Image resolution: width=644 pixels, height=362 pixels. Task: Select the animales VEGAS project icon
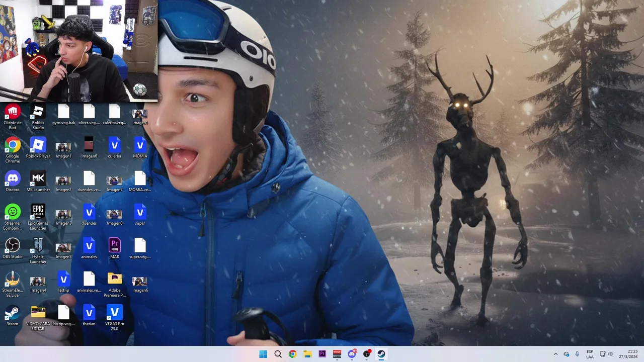pos(89,249)
